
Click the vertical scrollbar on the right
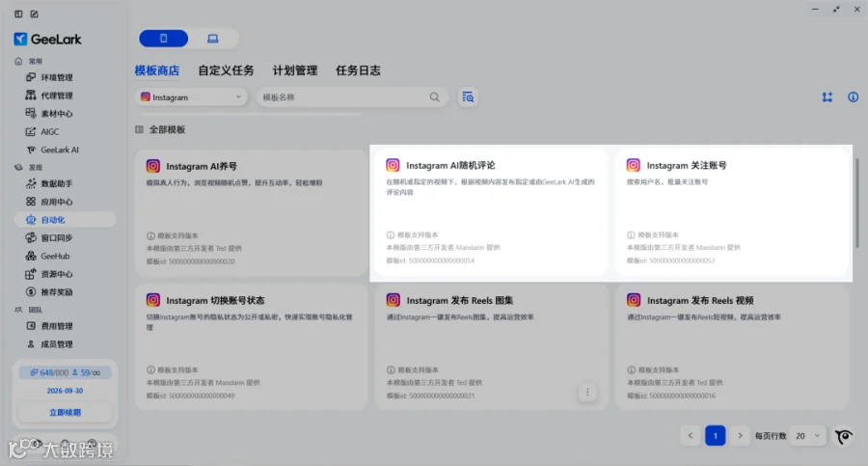pos(857,203)
